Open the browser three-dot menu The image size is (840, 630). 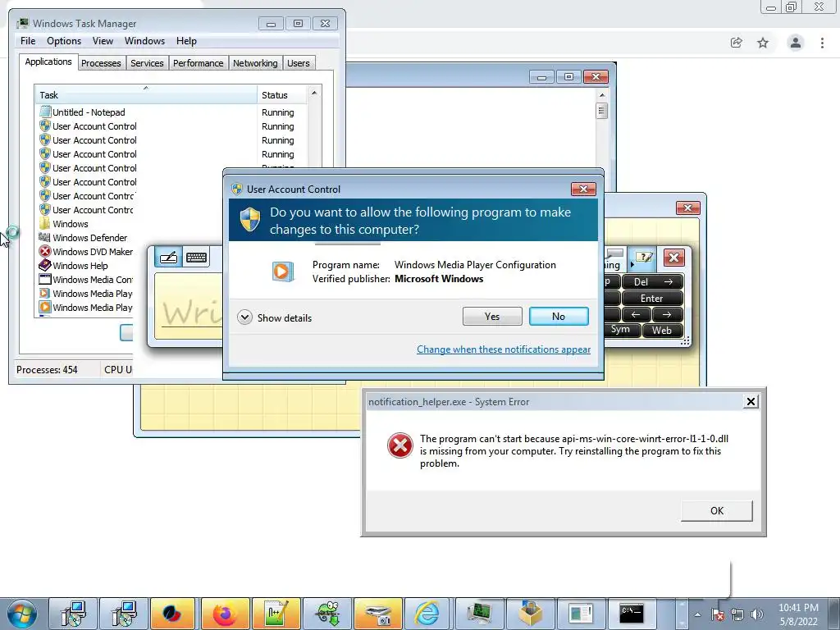(x=822, y=43)
